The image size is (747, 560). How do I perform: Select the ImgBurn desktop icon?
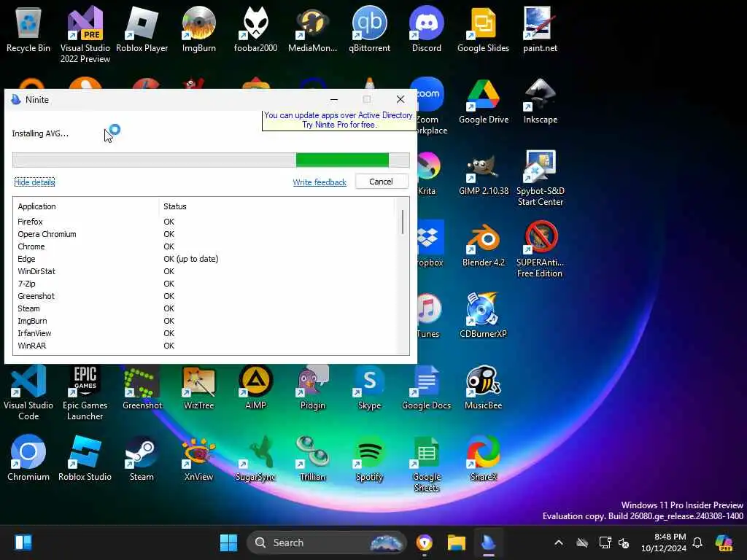pos(198,29)
